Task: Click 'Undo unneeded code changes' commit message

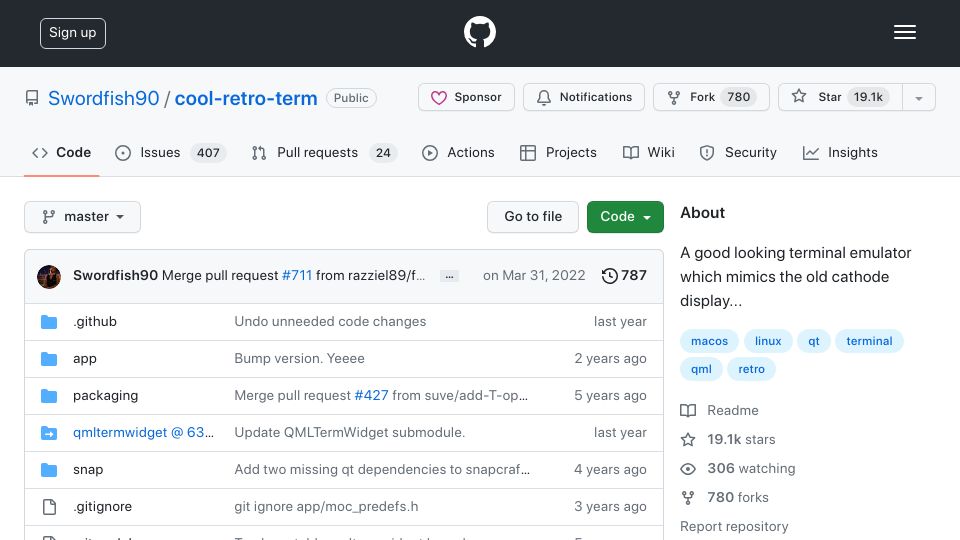Action: click(330, 321)
